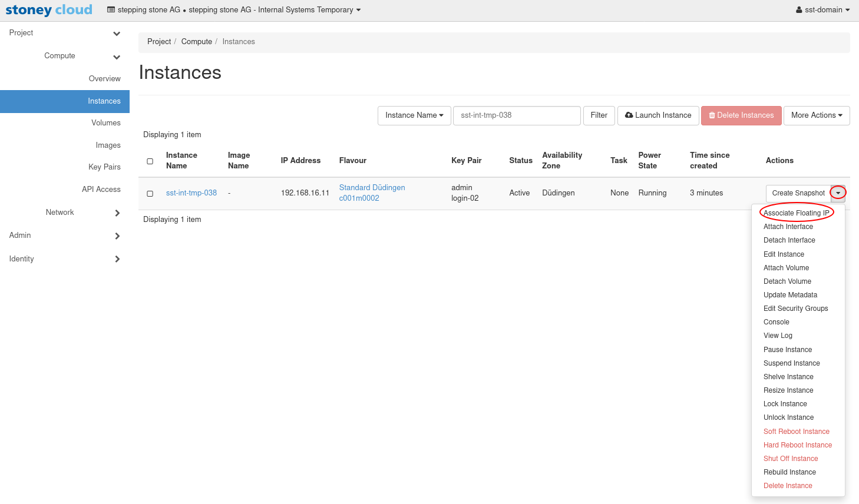
Task: Collapse the Compute sidebar section chevron
Action: [x=117, y=57]
